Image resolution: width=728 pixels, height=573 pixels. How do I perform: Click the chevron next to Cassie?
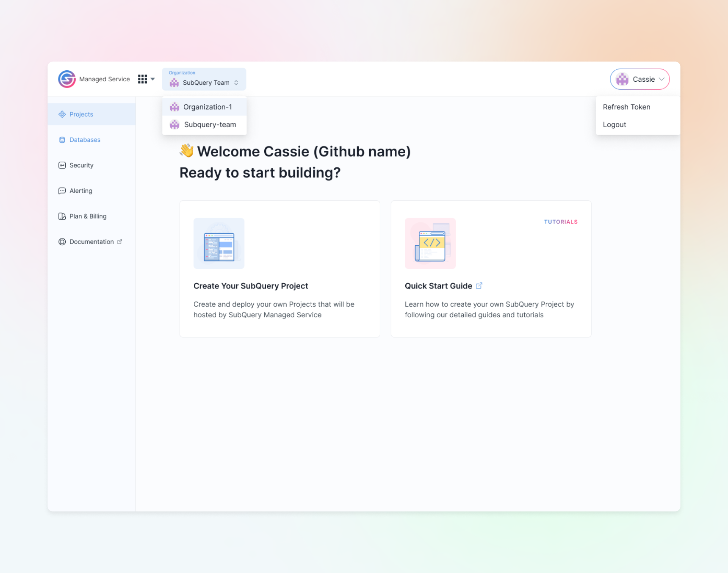662,79
